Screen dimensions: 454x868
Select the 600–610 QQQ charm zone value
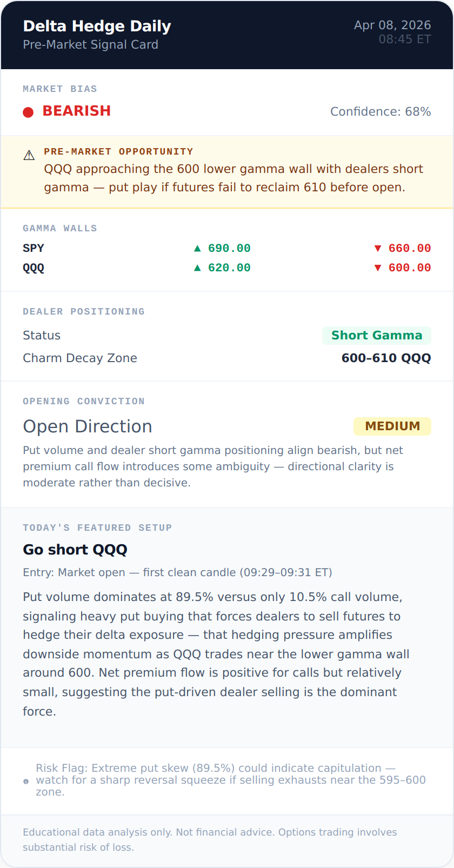386,358
